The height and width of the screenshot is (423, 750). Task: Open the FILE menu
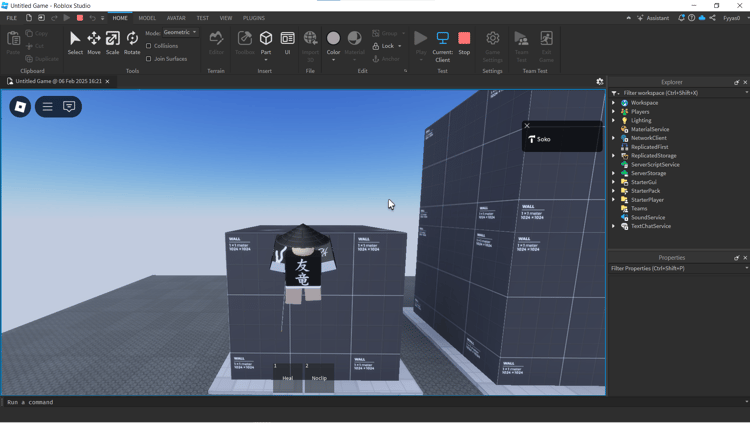pos(11,18)
